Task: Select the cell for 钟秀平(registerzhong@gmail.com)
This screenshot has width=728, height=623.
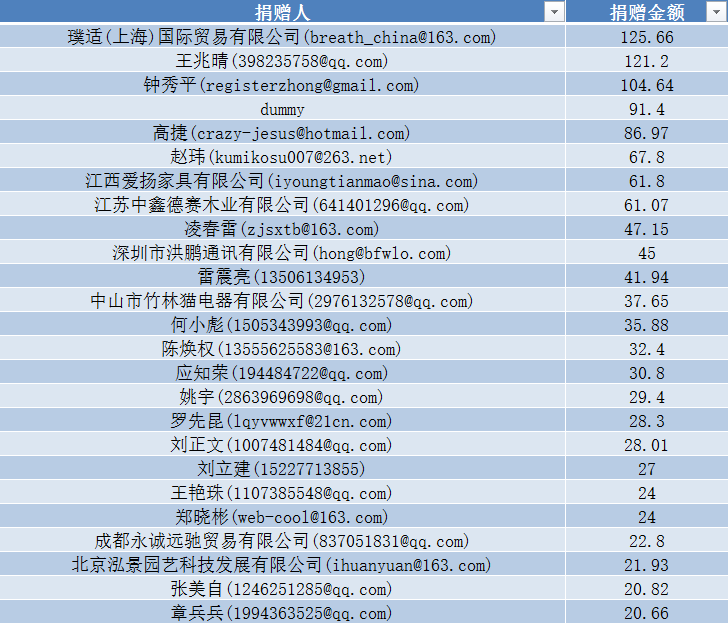Action: point(282,84)
